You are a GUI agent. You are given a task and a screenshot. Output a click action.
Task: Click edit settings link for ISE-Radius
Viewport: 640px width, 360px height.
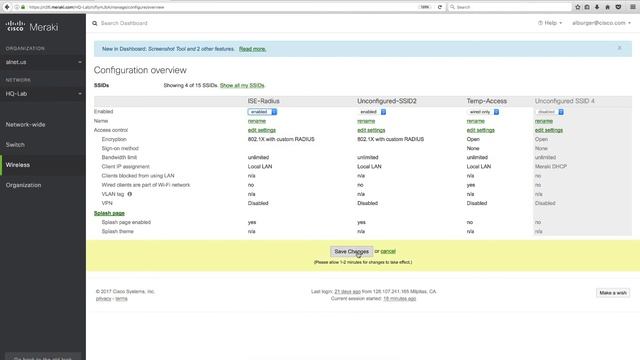point(262,130)
